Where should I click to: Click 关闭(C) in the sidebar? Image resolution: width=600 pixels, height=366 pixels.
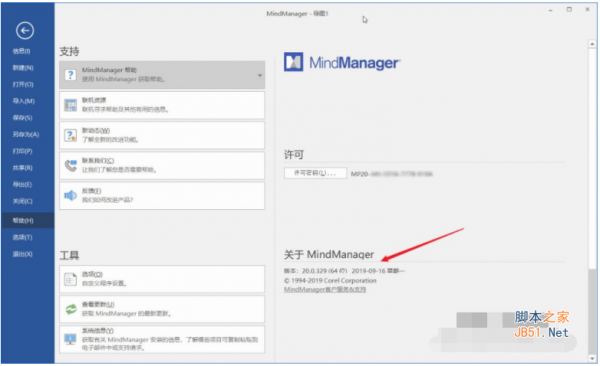pos(23,201)
